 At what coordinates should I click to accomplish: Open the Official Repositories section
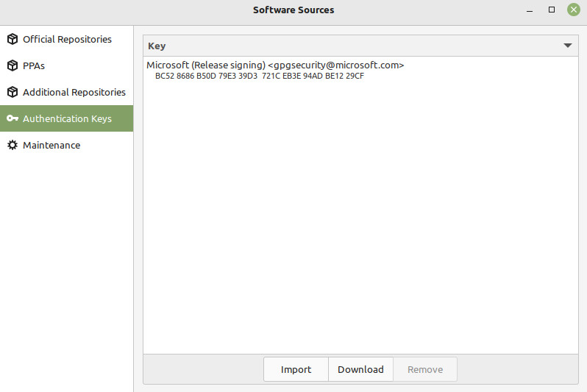[x=67, y=39]
